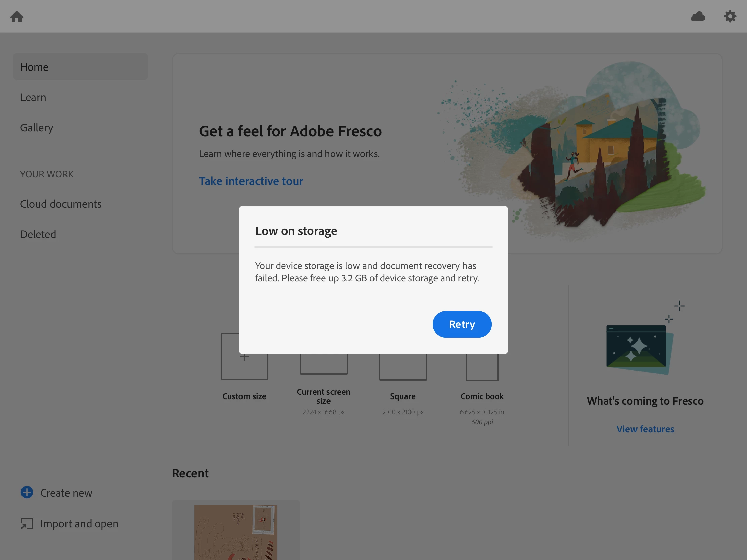Open Take interactive tour link
Image resolution: width=747 pixels, height=560 pixels.
coord(251,181)
